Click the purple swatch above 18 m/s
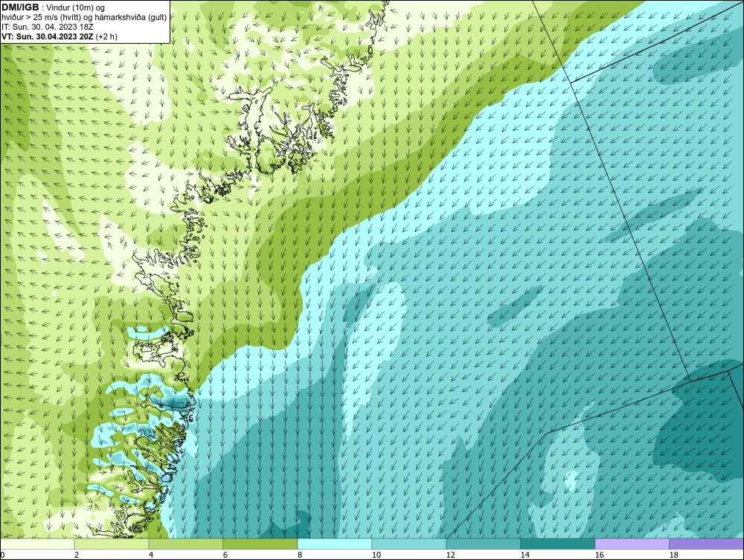Viewport: 744px width, 560px height. coord(707,544)
